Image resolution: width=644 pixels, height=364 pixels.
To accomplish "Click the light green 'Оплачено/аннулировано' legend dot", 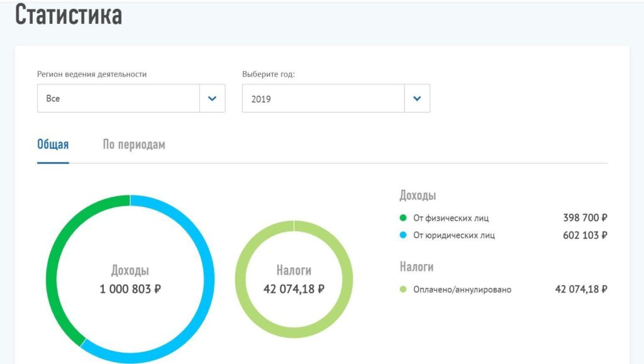I will (403, 289).
